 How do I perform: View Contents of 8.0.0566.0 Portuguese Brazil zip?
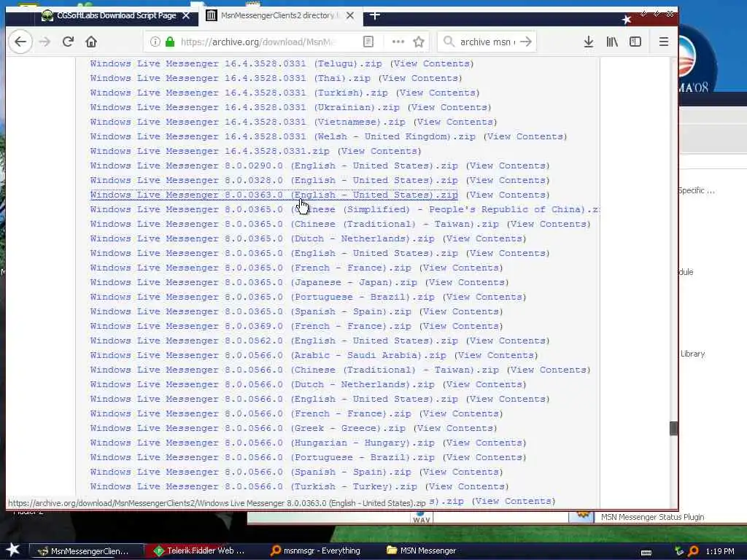pos(484,457)
